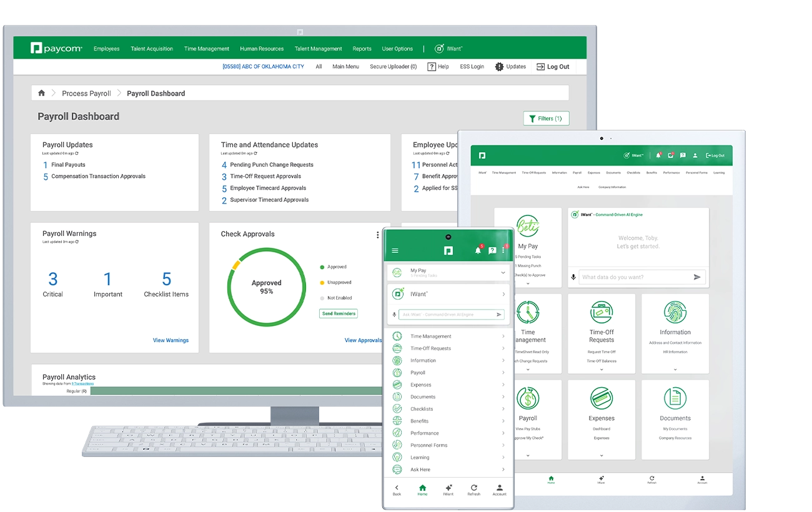Viewport: 812px width, 512px height.
Task: Click the Paycom logo on desktop header
Action: click(x=56, y=48)
